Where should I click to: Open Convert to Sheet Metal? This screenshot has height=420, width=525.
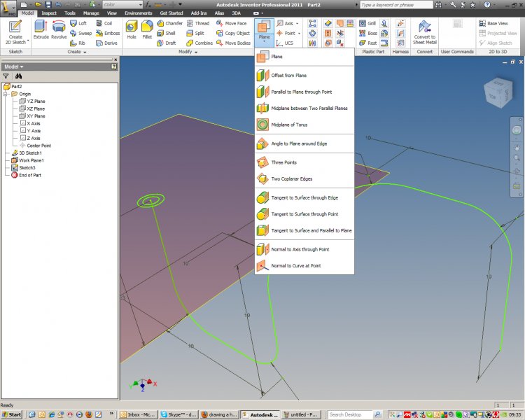point(425,32)
